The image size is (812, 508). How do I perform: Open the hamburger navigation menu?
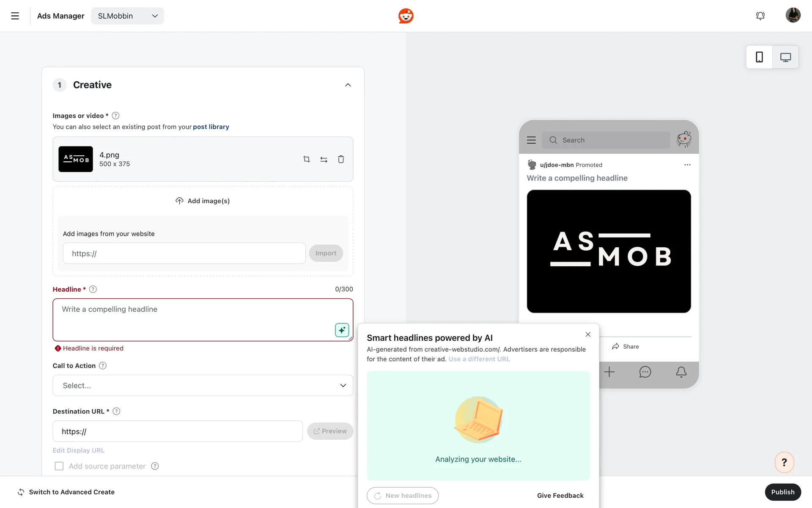[15, 16]
